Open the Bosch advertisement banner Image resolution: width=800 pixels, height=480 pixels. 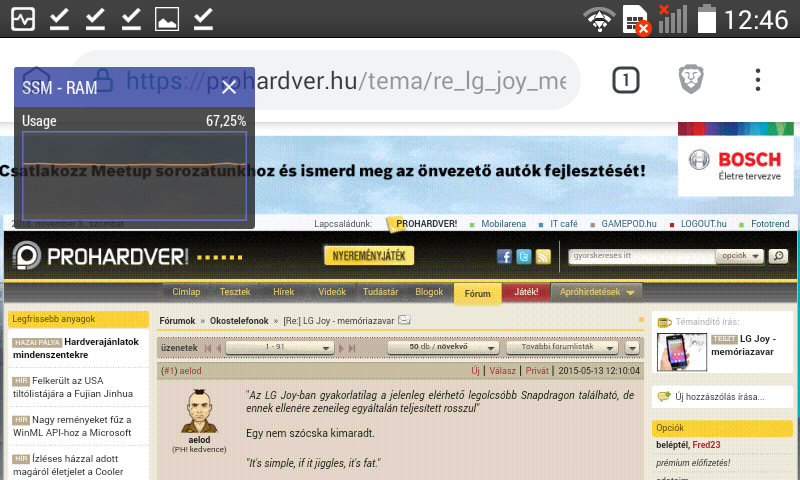click(735, 159)
